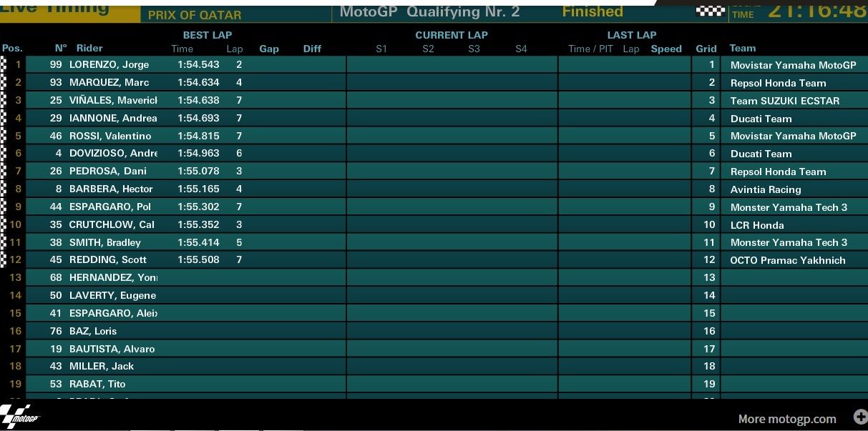Select rider BAUTISTA, Alvaro
Viewport: 868px width, 431px height.
(x=112, y=350)
